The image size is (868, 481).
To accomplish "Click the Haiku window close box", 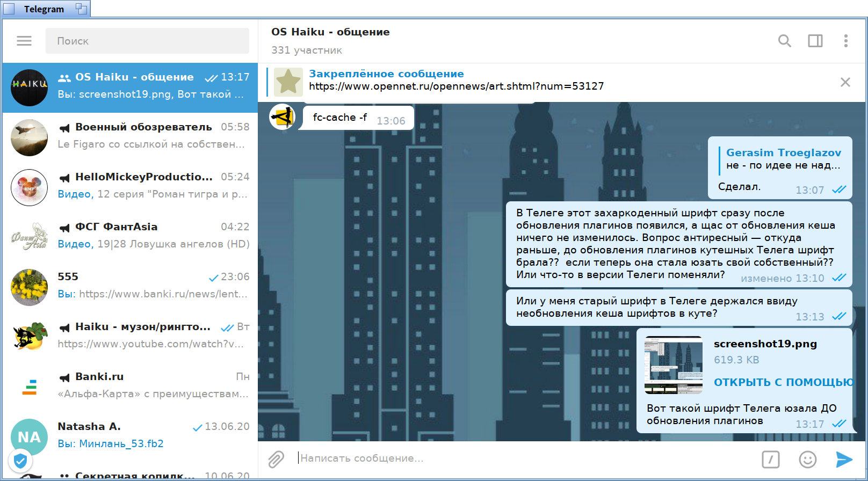I will (9, 9).
